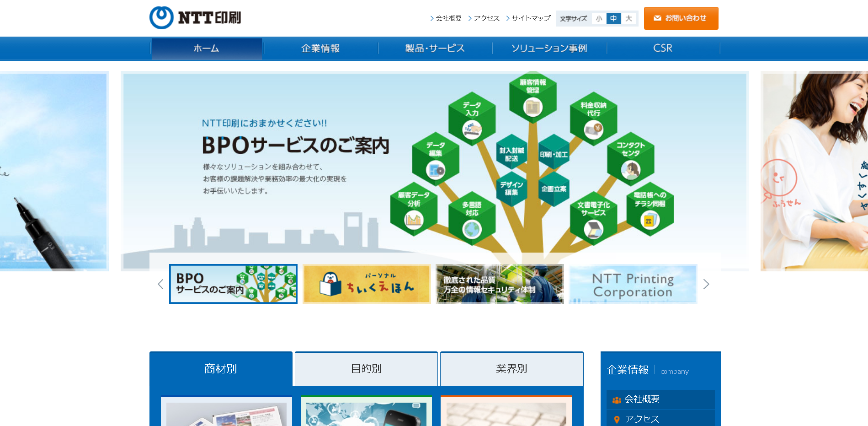Open CSR navigation menu
This screenshot has width=868, height=426.
[x=663, y=48]
